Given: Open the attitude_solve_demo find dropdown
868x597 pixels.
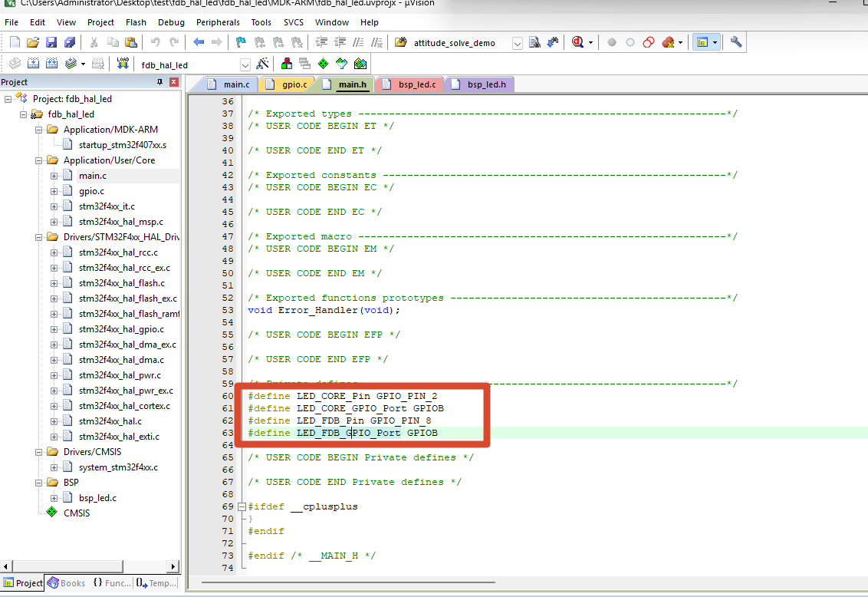Looking at the screenshot, I should point(517,43).
